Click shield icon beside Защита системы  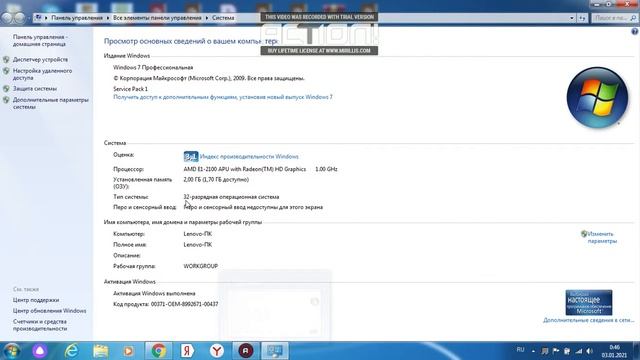[x=6, y=89]
